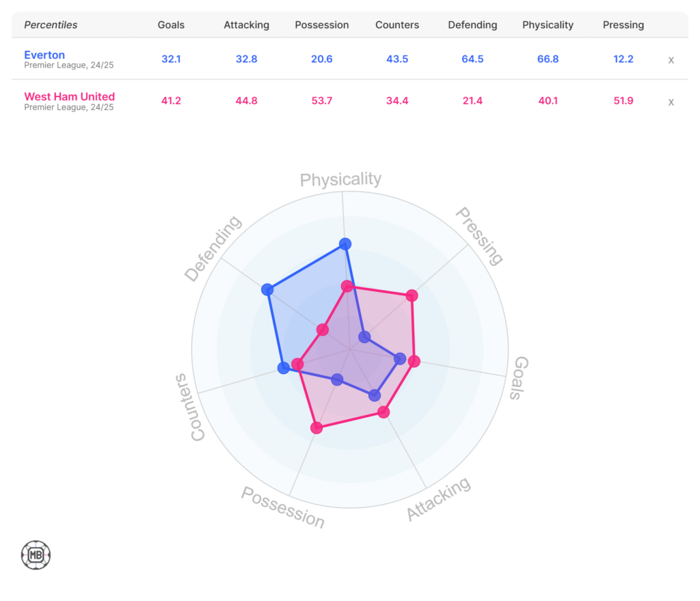Click West Ham's pink Attacking radar point
700x601 pixels.
[383, 412]
